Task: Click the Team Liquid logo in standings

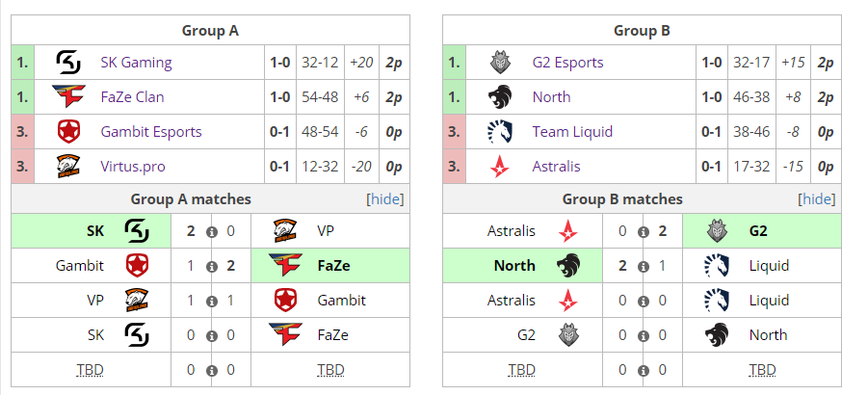Action: tap(500, 132)
